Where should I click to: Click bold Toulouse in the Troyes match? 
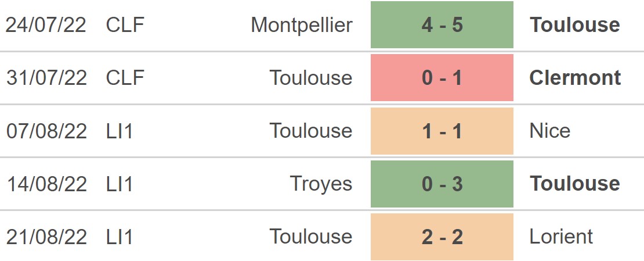(575, 184)
